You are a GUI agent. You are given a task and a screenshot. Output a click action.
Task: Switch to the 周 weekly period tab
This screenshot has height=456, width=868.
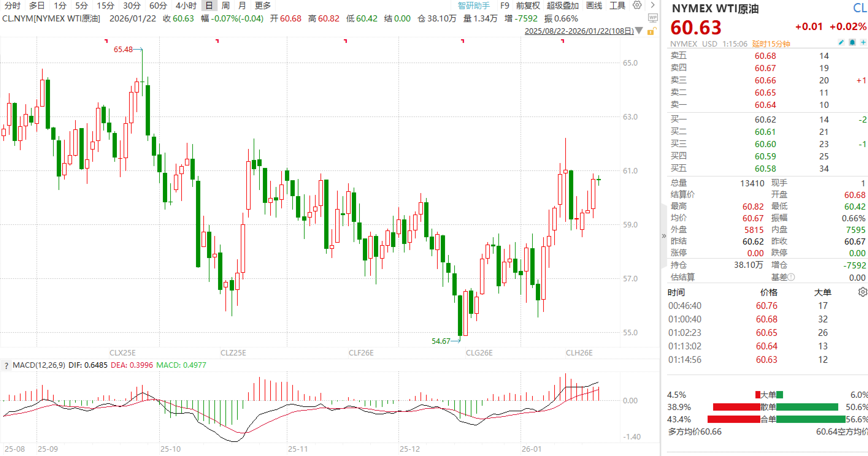[225, 6]
